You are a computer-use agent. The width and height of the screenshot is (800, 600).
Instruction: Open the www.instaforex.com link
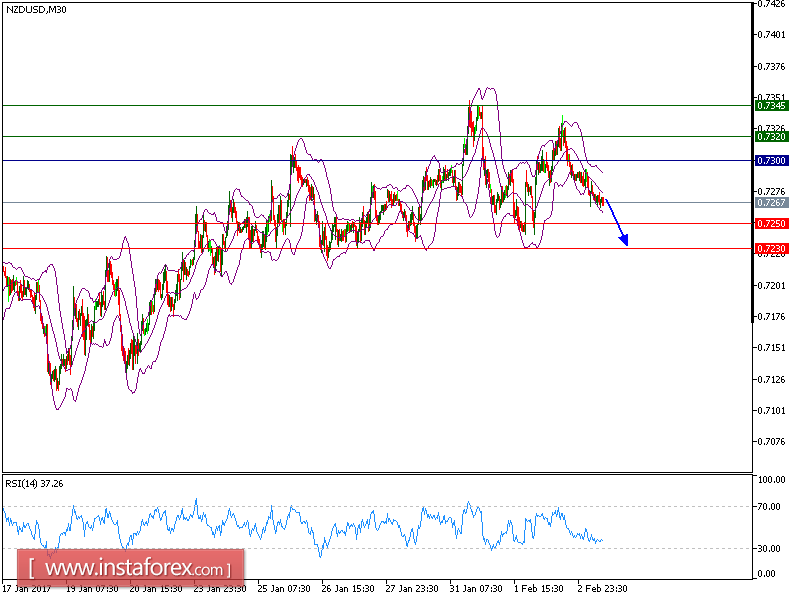132,570
